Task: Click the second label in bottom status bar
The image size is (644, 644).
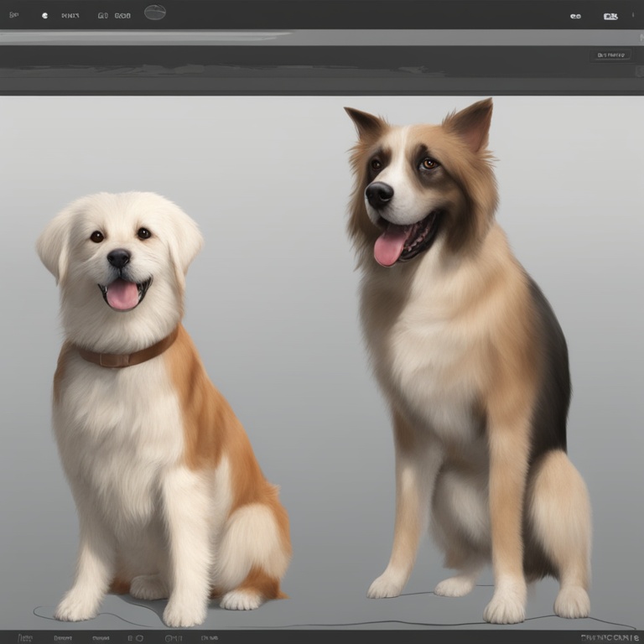Action: point(62,638)
